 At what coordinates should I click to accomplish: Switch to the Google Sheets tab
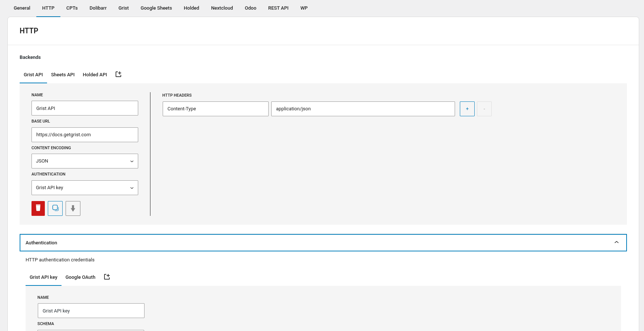(156, 8)
